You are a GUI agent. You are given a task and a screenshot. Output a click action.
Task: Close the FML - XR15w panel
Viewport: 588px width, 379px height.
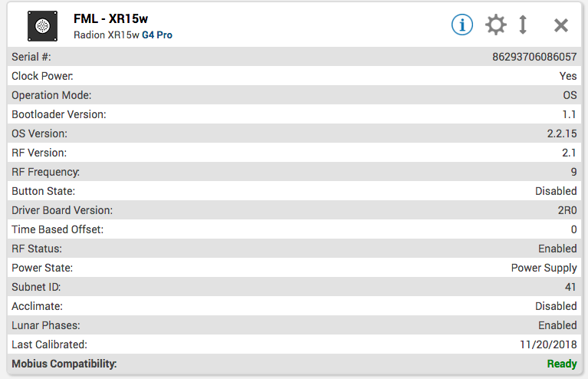pos(561,25)
